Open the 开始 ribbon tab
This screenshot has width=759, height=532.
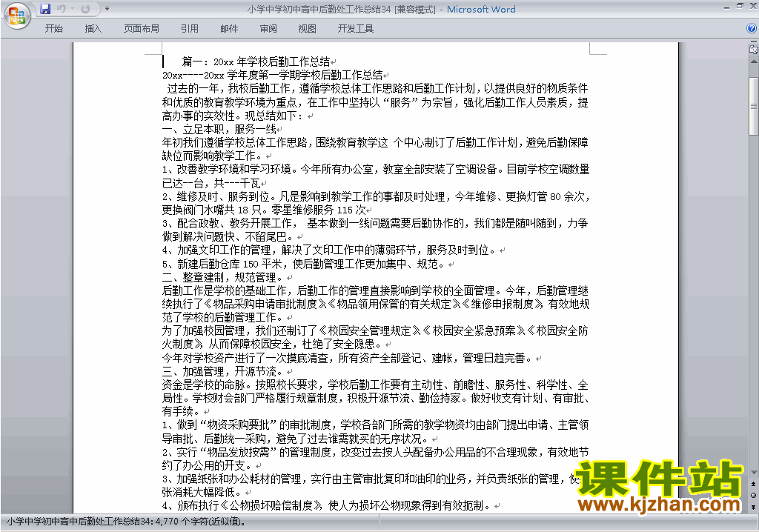[53, 29]
